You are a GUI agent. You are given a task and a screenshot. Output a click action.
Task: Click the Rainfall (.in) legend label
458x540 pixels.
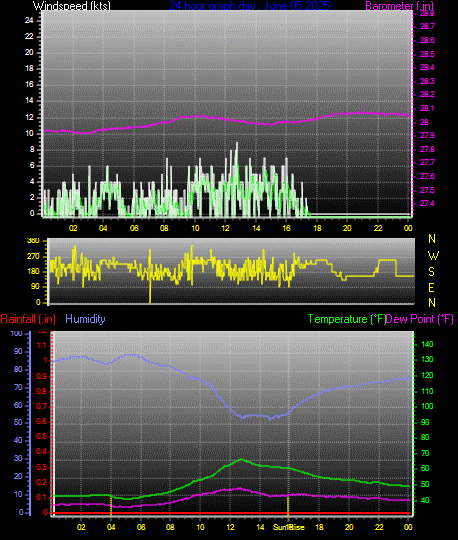(28, 319)
